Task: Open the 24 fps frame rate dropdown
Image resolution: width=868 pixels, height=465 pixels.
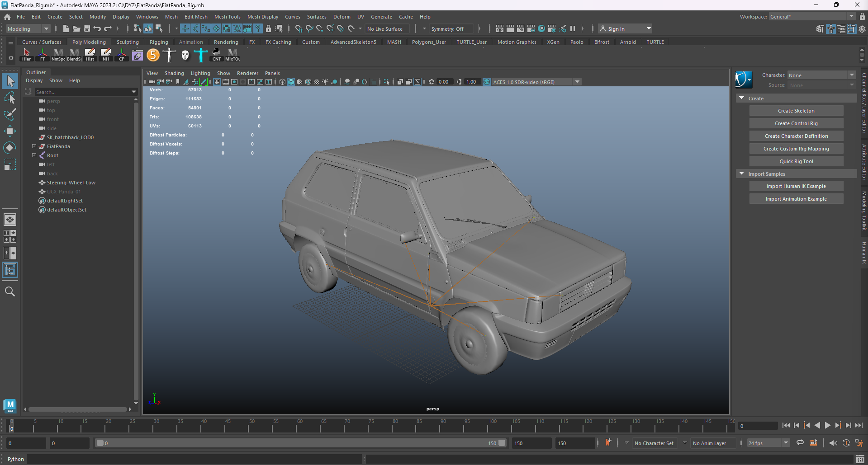Action: tap(768, 443)
